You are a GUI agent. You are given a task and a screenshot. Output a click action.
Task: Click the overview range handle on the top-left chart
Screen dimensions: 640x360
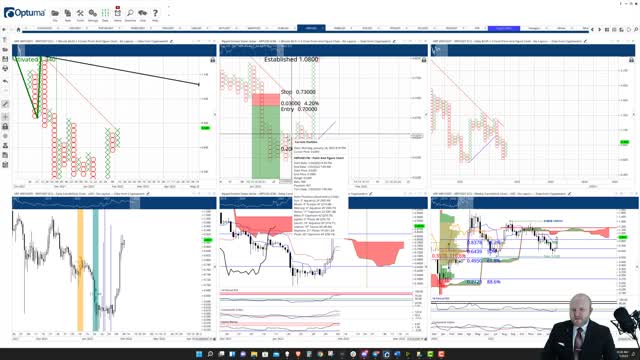point(20,51)
